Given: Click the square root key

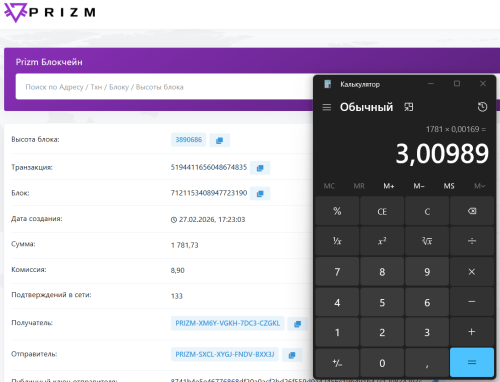Looking at the screenshot, I should click(427, 241).
